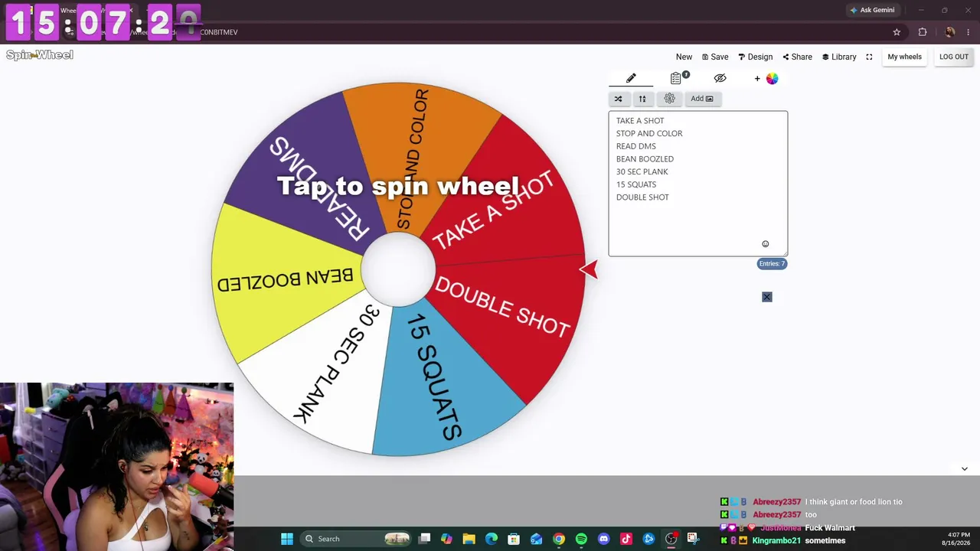Open the Chrome three-dot menu
This screenshot has height=551, width=980.
969,32
